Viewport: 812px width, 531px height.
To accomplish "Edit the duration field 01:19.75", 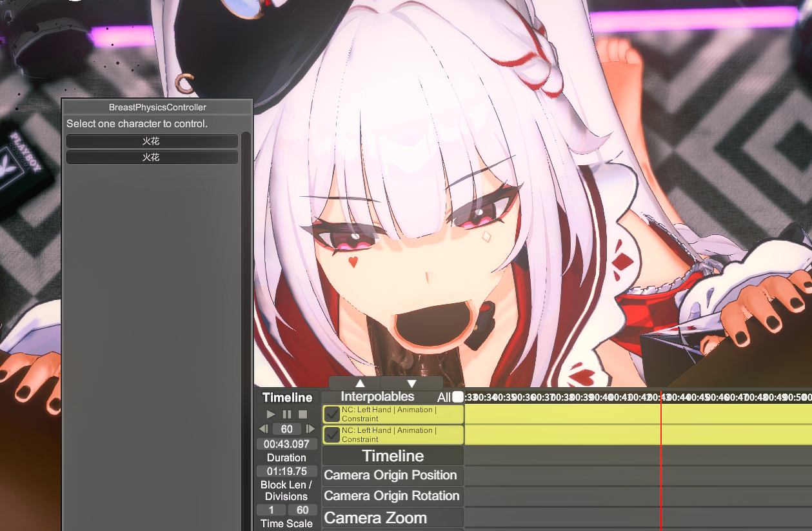I will tap(287, 471).
